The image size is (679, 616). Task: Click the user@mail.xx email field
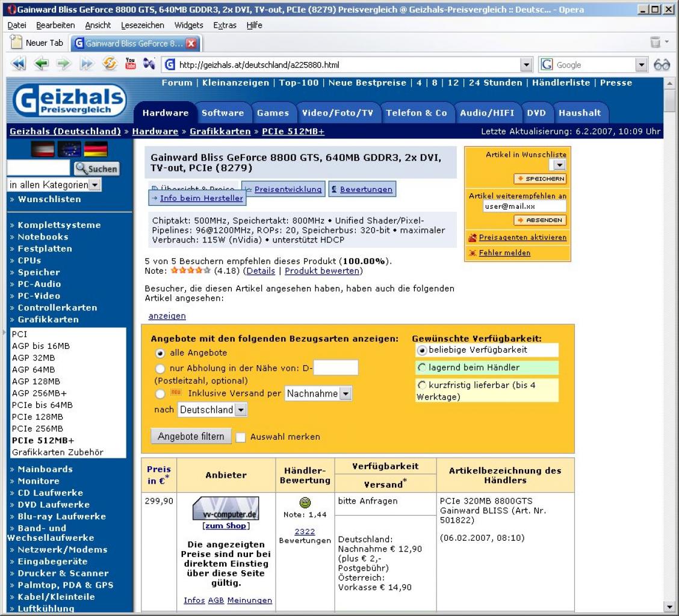tap(524, 206)
